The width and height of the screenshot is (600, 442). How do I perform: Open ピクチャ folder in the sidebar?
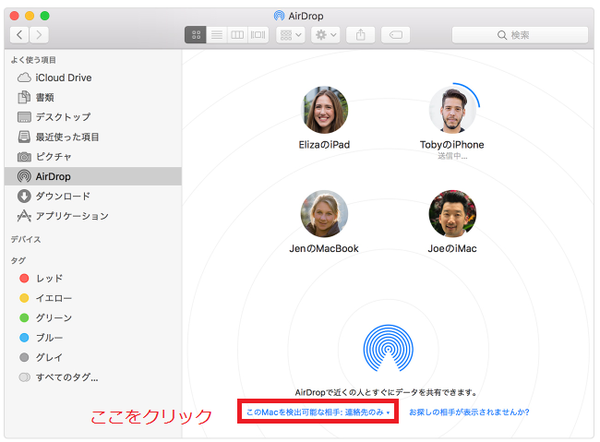tap(54, 156)
